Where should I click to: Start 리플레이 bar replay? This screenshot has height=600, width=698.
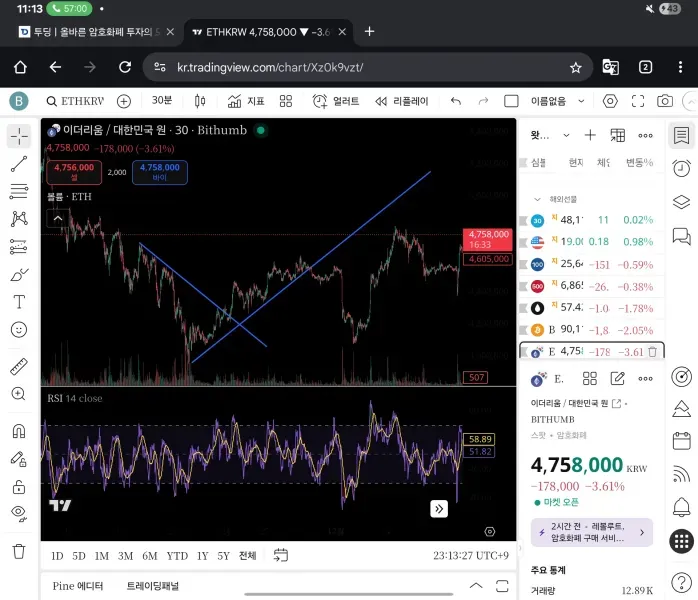[402, 101]
